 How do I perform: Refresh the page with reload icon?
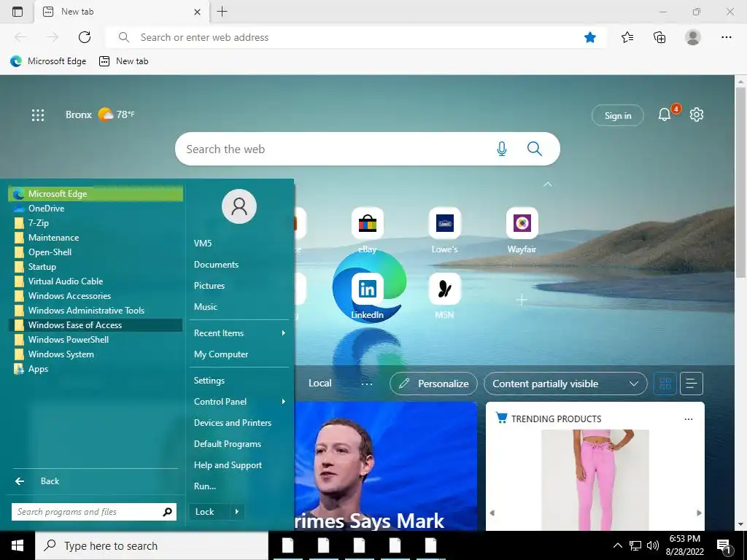coord(85,37)
